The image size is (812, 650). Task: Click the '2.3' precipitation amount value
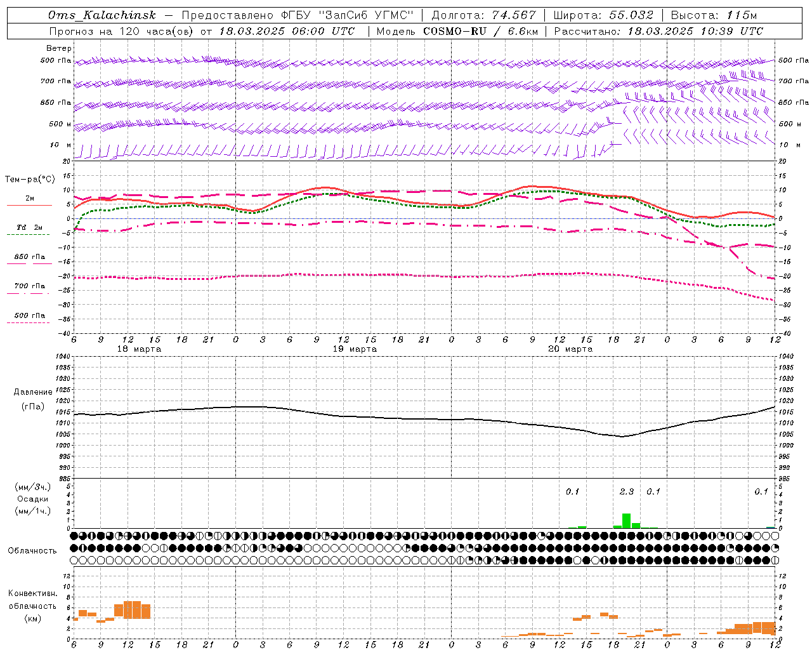[627, 492]
